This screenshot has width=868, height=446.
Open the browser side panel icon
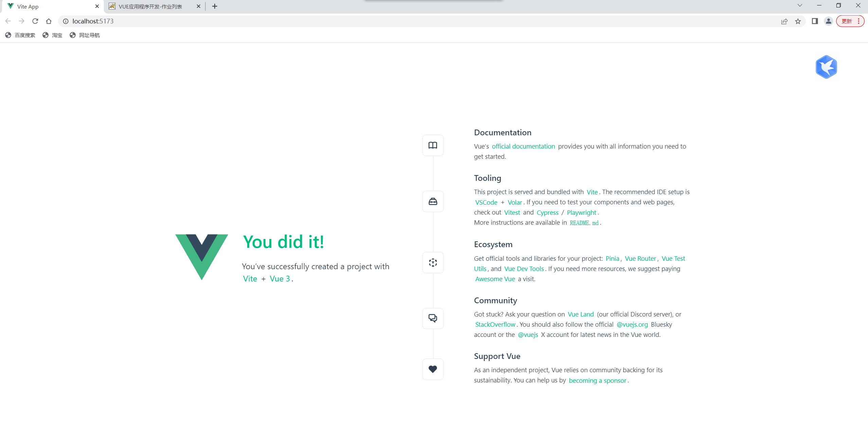815,21
